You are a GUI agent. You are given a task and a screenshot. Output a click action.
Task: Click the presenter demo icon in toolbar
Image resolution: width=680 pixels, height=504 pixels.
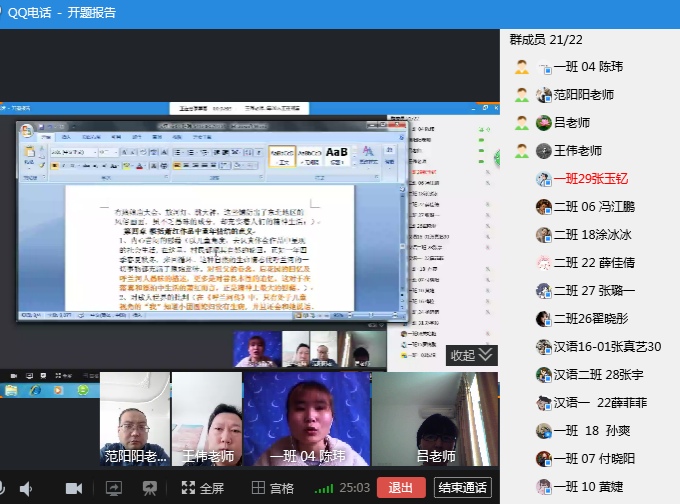point(150,488)
